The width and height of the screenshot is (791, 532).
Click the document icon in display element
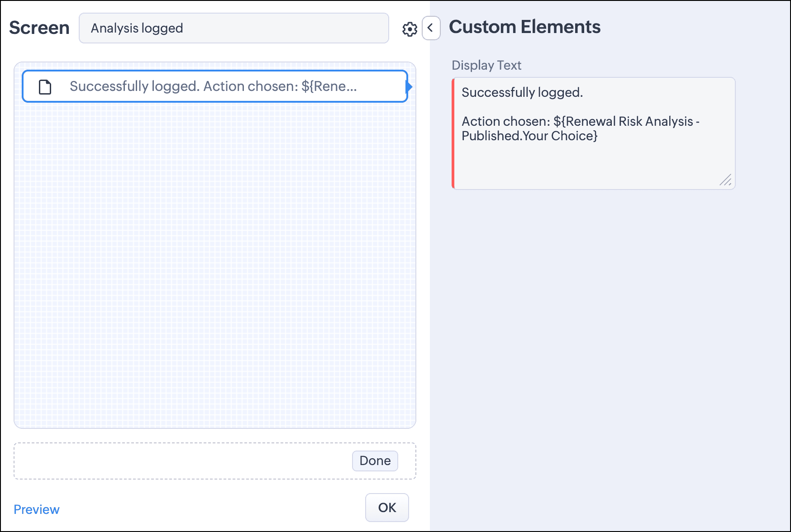coord(45,86)
